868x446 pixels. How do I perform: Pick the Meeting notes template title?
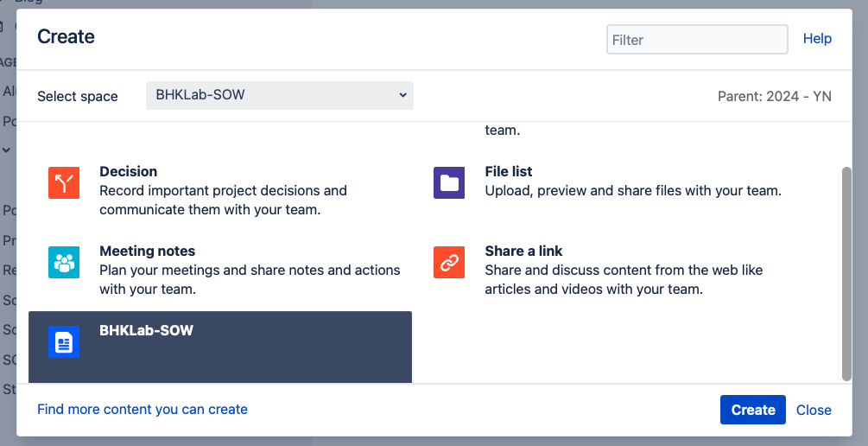[148, 251]
